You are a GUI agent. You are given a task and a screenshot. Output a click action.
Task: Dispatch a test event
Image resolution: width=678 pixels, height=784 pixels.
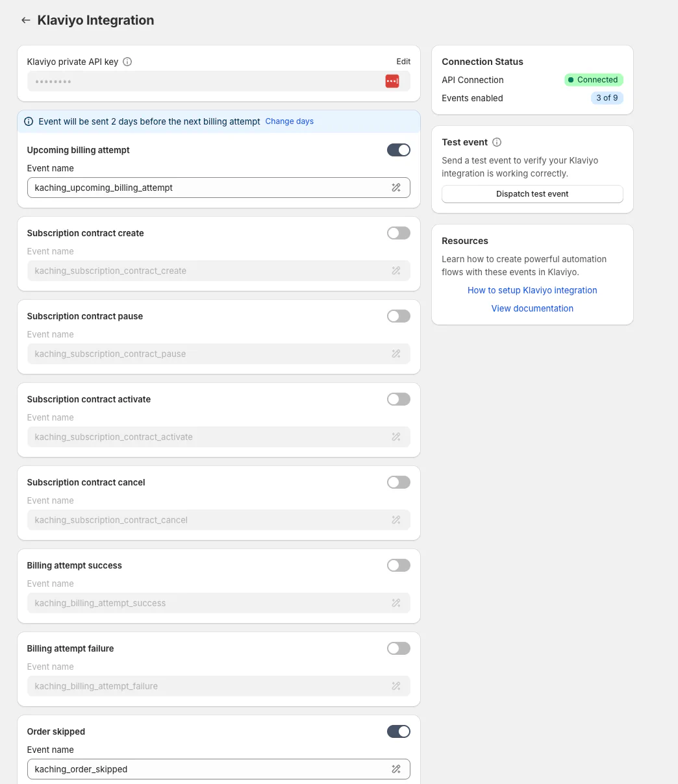533,194
